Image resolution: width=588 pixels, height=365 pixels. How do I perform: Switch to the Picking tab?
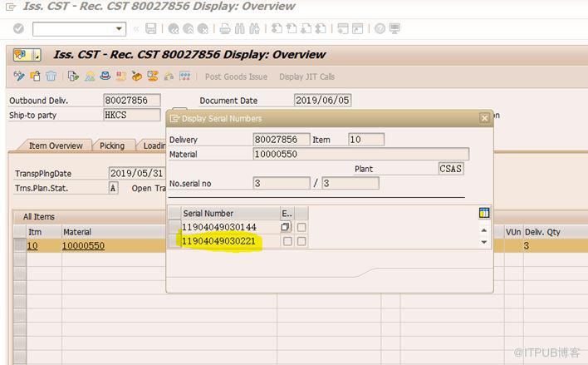tap(112, 146)
